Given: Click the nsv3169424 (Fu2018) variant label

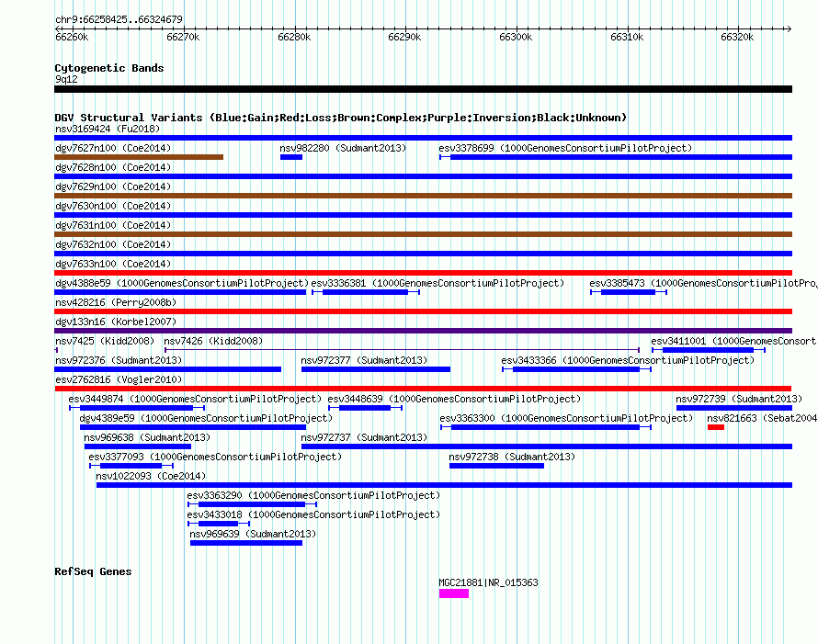Looking at the screenshot, I should [108, 129].
